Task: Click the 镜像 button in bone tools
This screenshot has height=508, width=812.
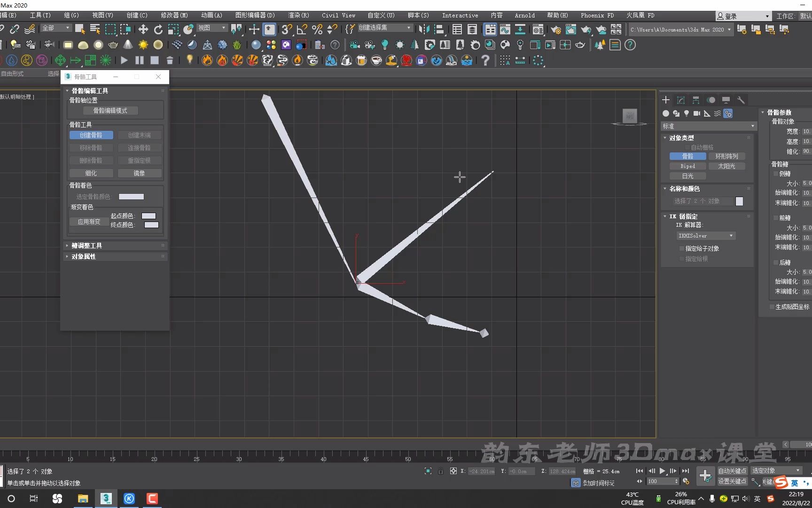Action: click(x=140, y=173)
